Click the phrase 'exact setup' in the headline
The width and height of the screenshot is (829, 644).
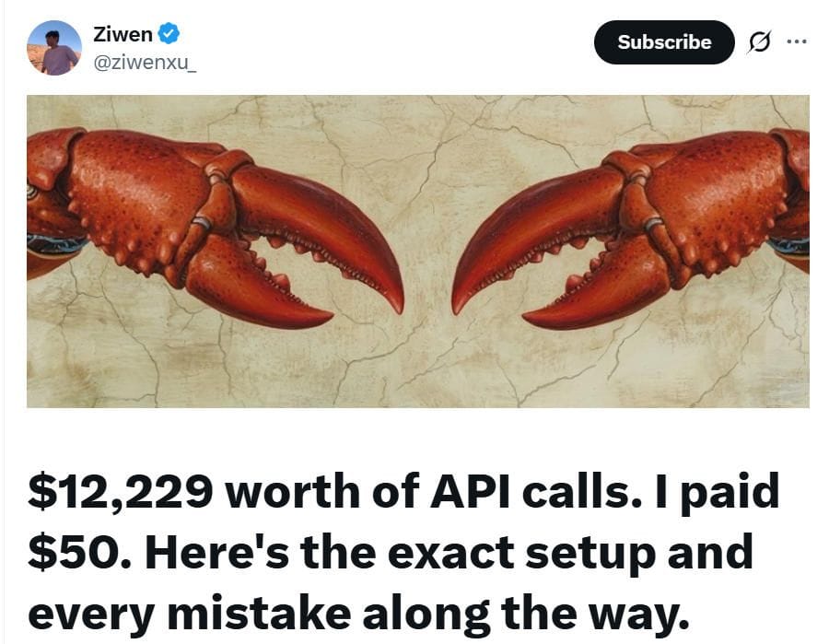pyautogui.click(x=522, y=552)
